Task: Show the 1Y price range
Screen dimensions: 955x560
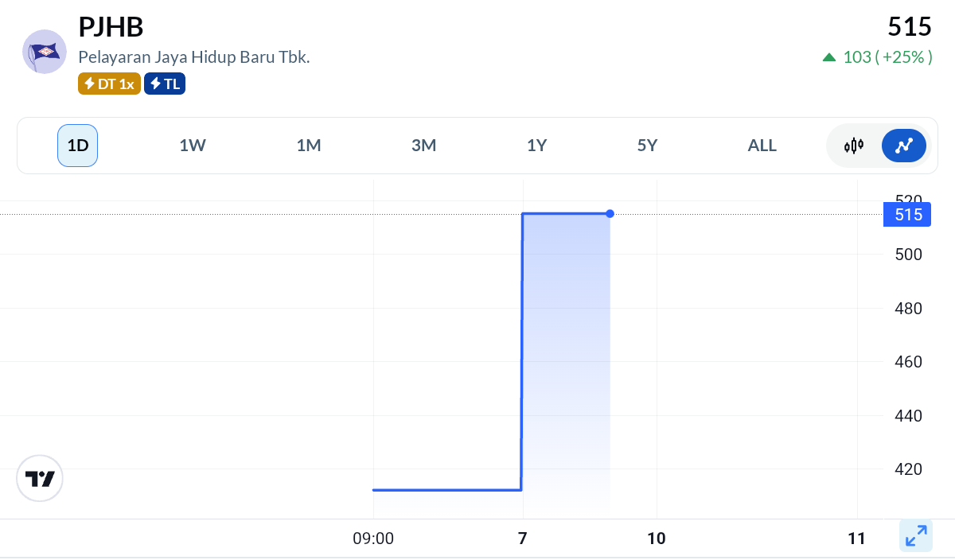Action: [x=537, y=146]
